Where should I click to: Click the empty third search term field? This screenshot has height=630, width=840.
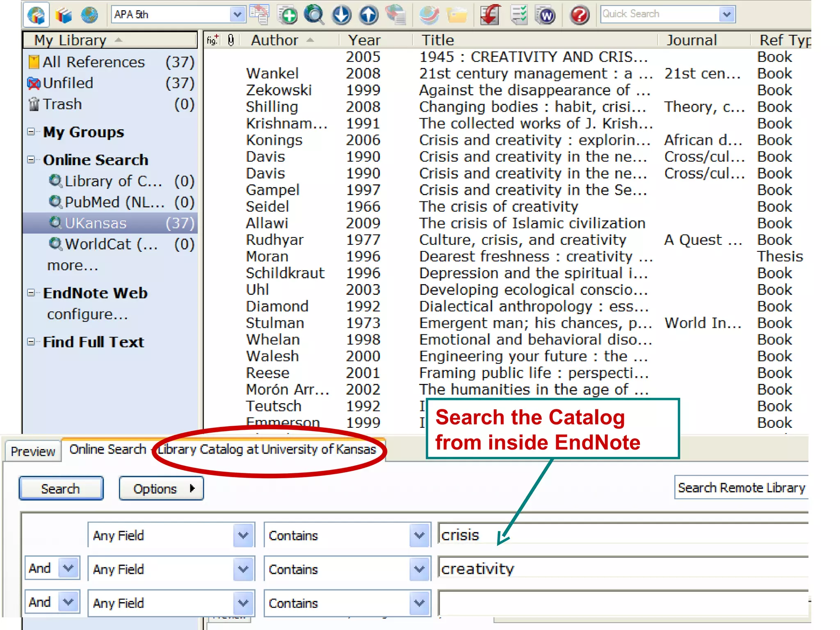(623, 603)
